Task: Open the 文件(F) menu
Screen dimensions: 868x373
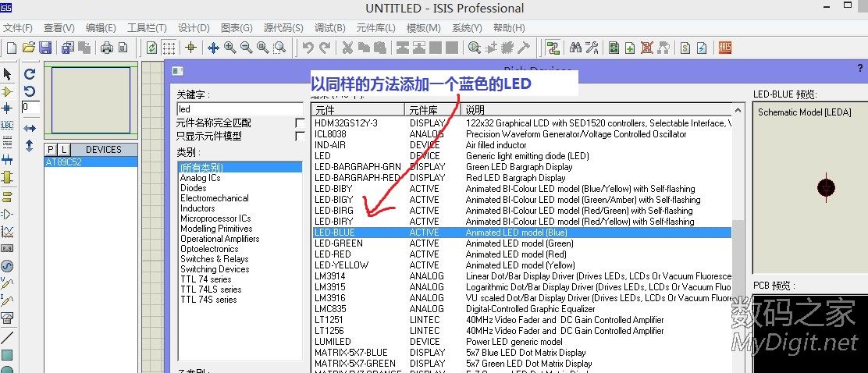Action: pos(17,27)
